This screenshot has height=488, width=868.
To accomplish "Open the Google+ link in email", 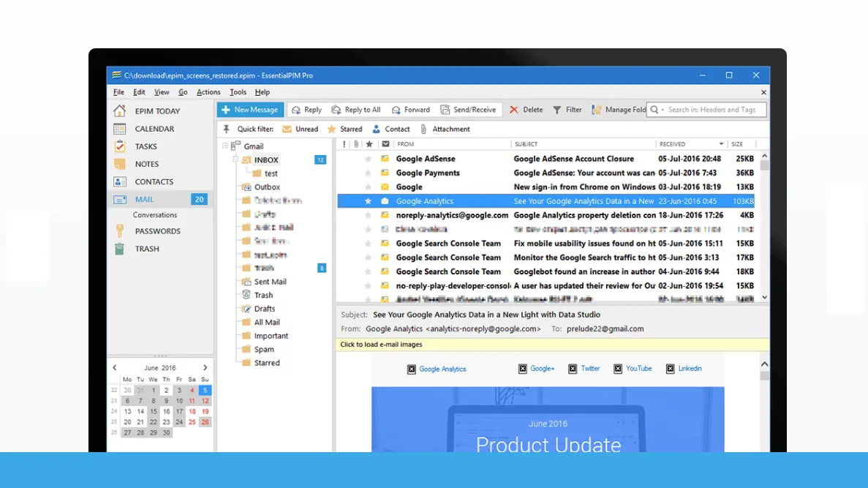I will (542, 368).
